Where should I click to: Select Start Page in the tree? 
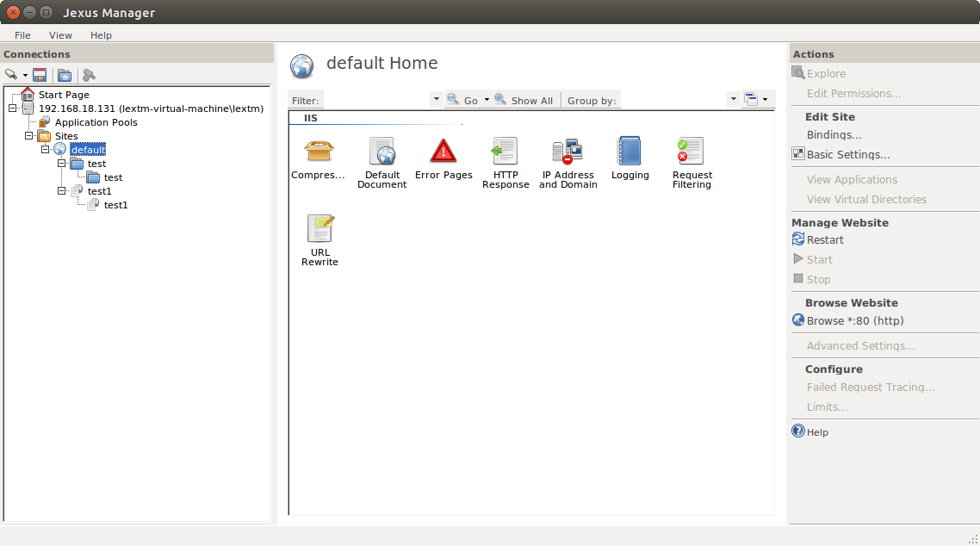pyautogui.click(x=64, y=95)
